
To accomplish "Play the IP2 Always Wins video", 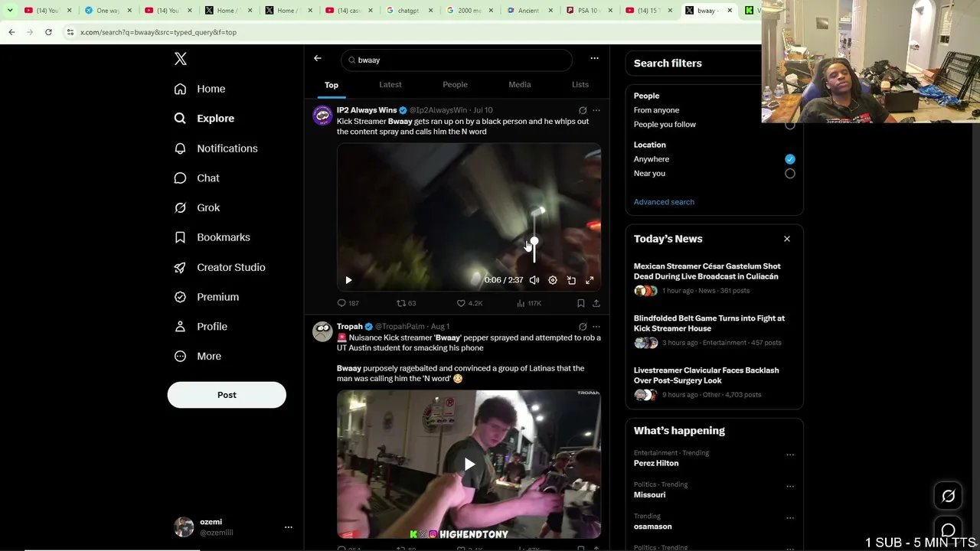I will [x=348, y=280].
